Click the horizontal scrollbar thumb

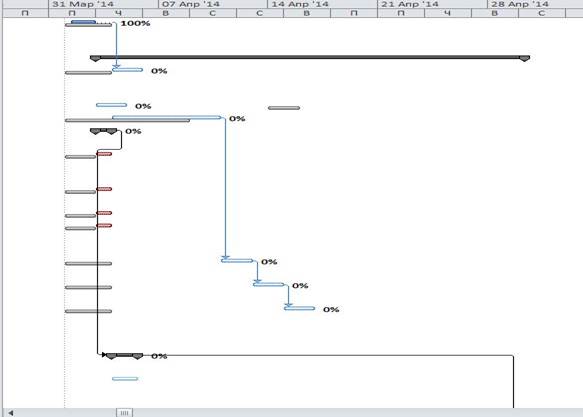pos(125,413)
